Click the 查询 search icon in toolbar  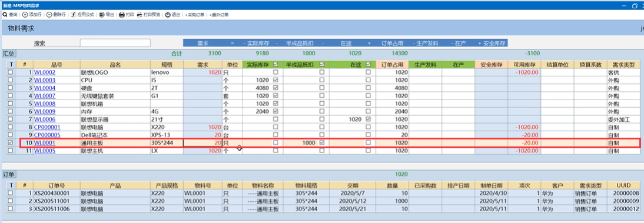[x=5, y=15]
